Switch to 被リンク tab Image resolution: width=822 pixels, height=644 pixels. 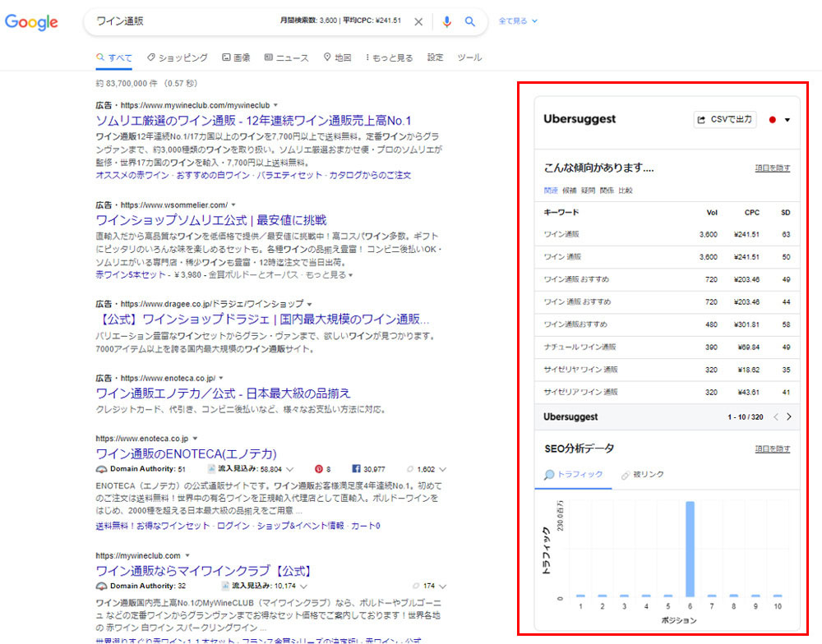[x=643, y=475]
